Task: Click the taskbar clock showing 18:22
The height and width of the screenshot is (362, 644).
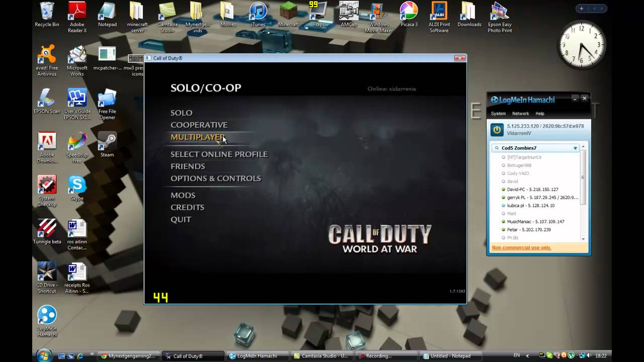Action: pos(600,356)
